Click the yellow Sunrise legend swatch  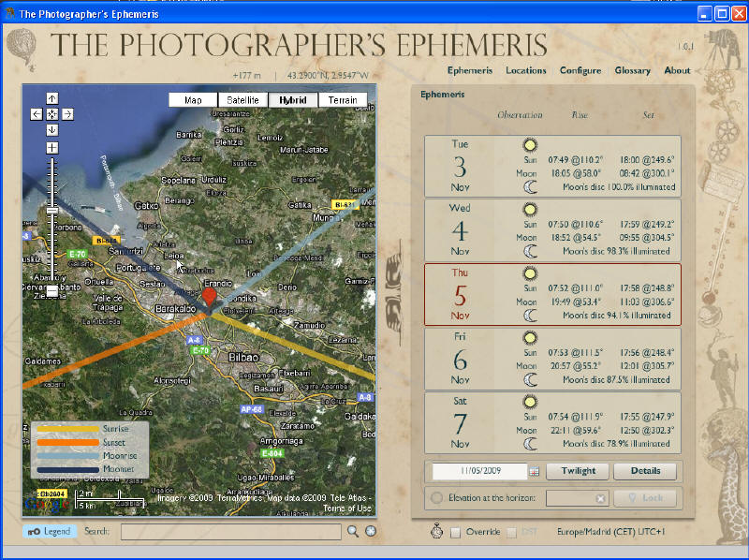pyautogui.click(x=67, y=429)
